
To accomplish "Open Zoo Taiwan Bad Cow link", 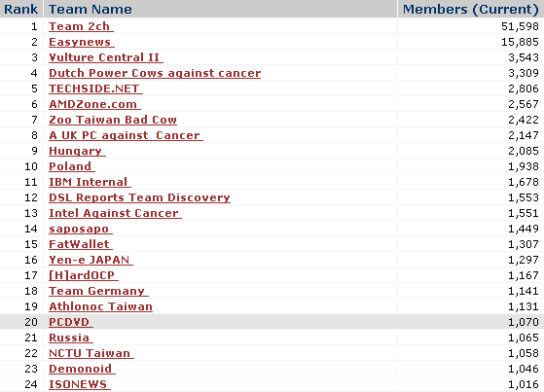I will [x=113, y=120].
